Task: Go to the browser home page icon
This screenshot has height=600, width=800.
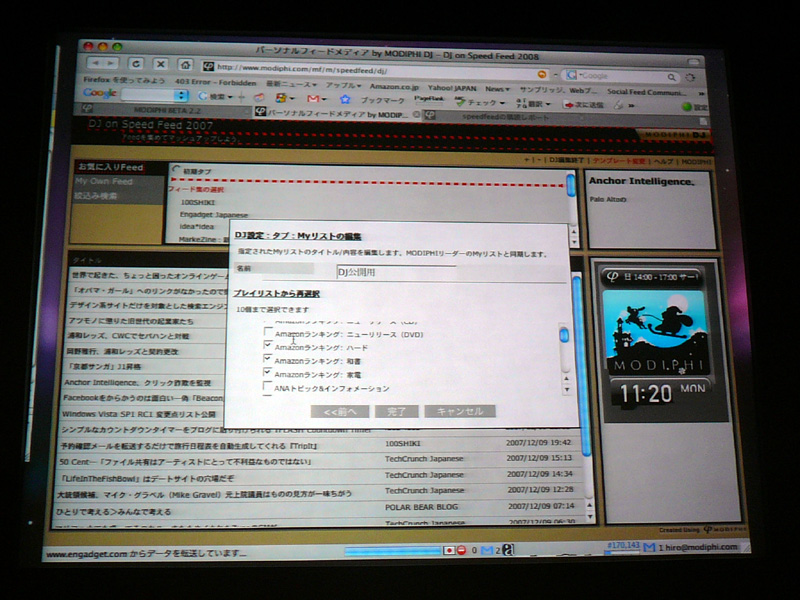Action: [x=185, y=64]
